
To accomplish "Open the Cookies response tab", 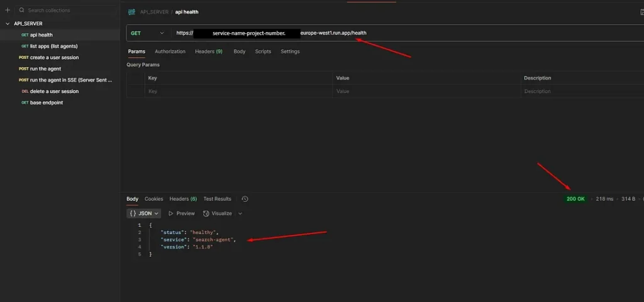I will [153, 199].
